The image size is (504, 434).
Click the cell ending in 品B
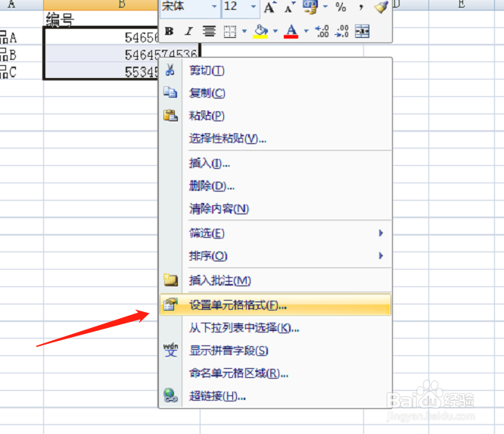tap(21, 55)
